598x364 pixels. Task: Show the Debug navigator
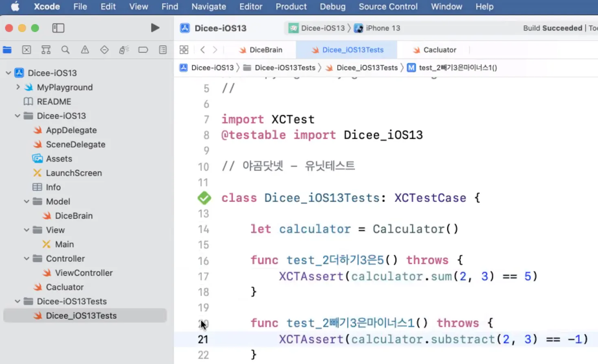[124, 50]
